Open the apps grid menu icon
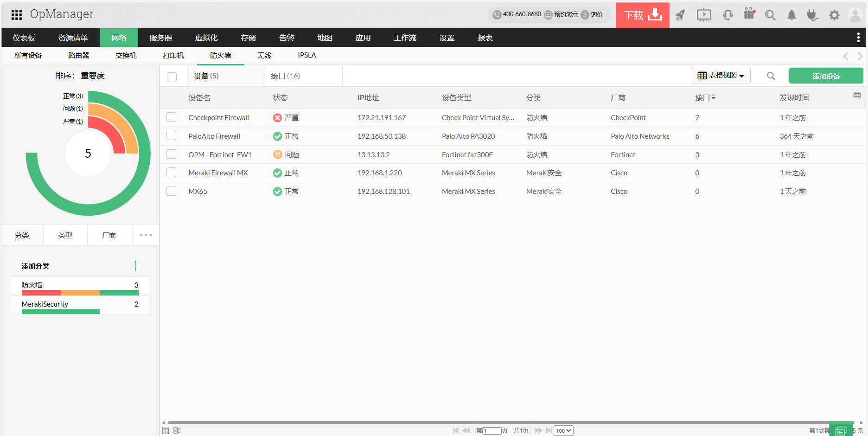The image size is (868, 436). pyautogui.click(x=17, y=15)
